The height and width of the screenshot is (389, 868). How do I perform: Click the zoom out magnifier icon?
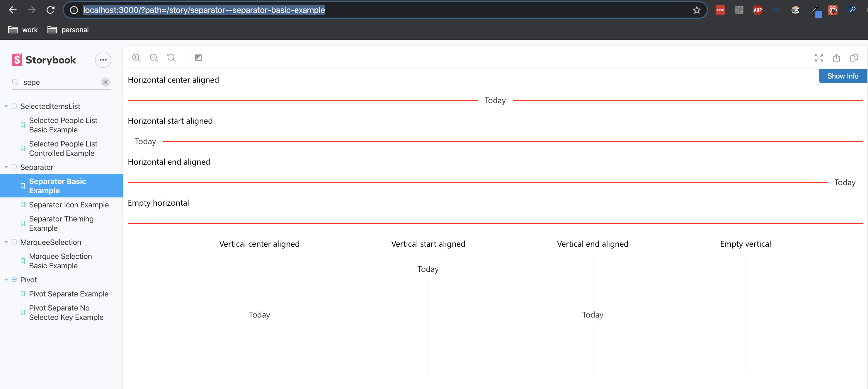point(154,57)
